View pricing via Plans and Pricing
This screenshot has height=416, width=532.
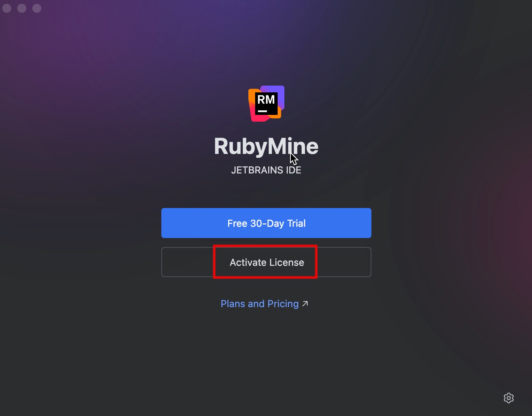point(260,304)
